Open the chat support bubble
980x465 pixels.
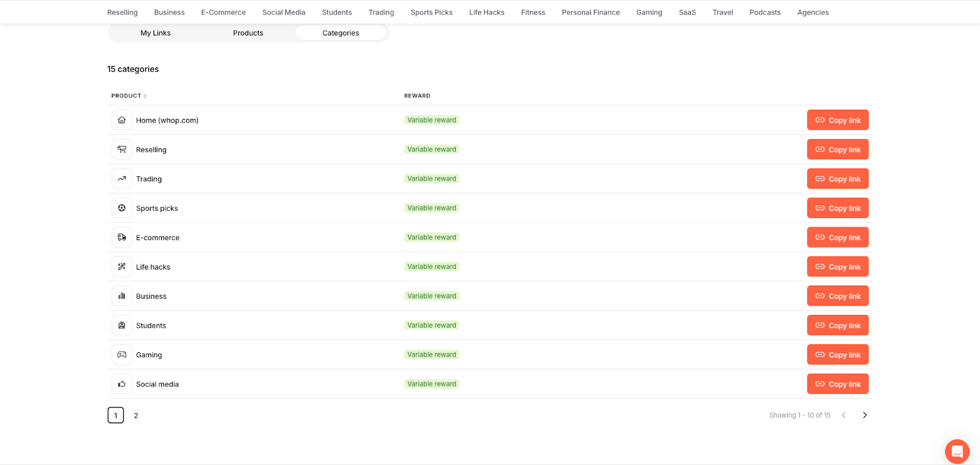click(957, 452)
